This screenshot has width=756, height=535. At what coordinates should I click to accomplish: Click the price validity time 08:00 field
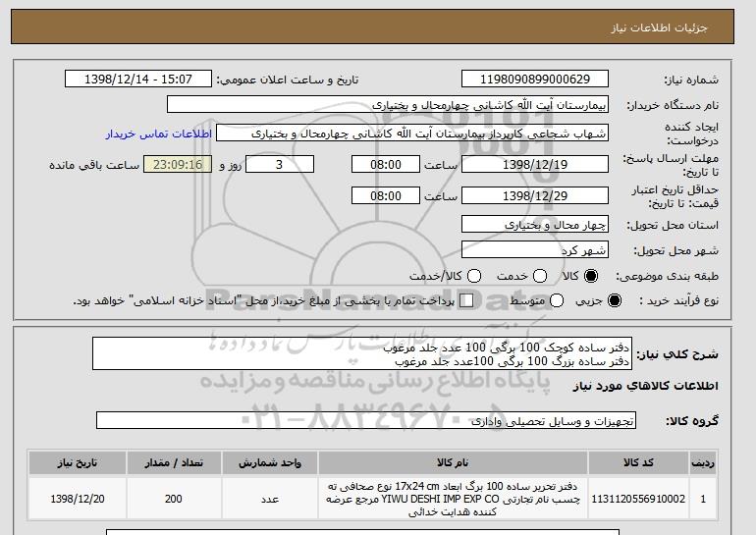[x=386, y=195]
